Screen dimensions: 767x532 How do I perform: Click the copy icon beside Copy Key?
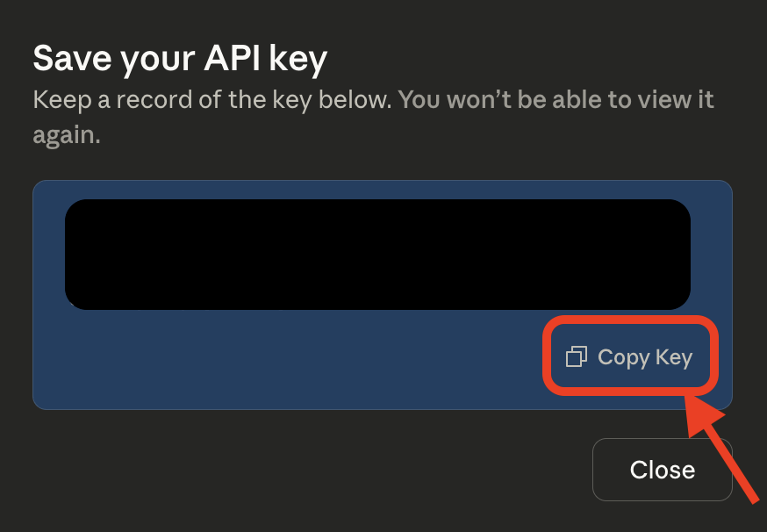point(577,356)
